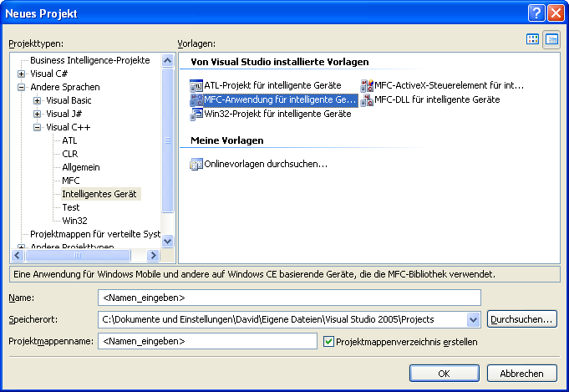This screenshot has width=569, height=392.
Task: Click the MFC-ActiveX-Steuerelement template icon
Action: coord(367,85)
